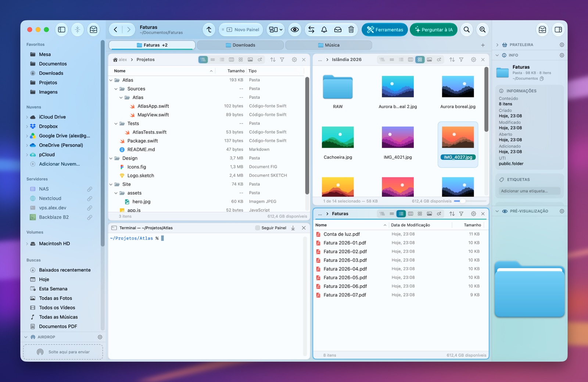Image resolution: width=588 pixels, height=382 pixels.
Task: Toggle the right inspector panel icon
Action: click(558, 30)
